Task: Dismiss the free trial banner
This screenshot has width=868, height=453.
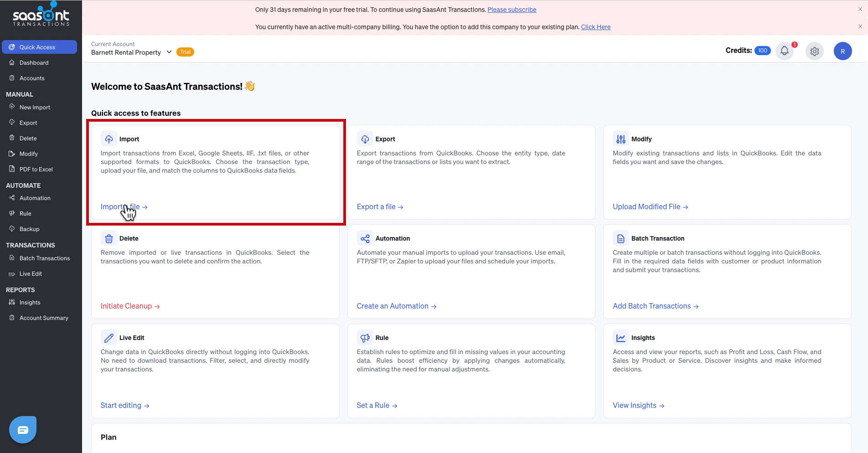Action: point(860,9)
